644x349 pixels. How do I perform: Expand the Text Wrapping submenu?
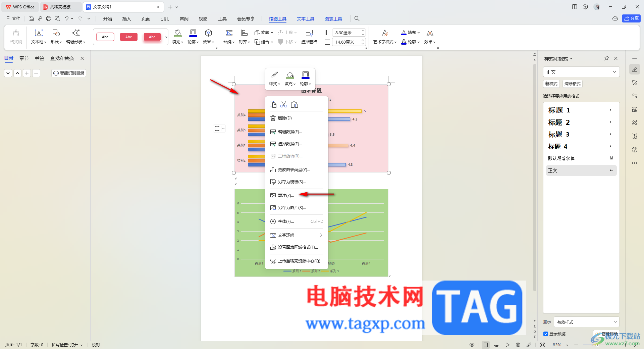point(297,235)
